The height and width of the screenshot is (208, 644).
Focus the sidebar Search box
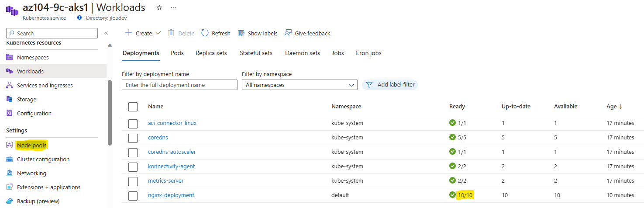[x=52, y=33]
